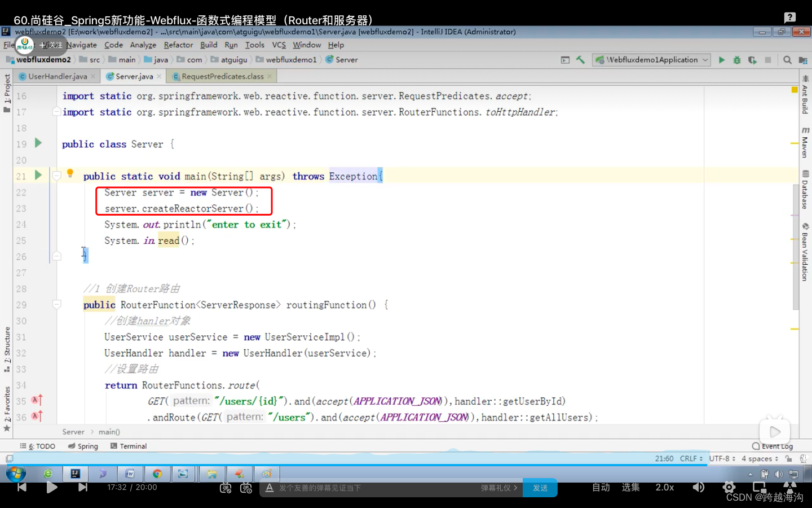The width and height of the screenshot is (812, 508).
Task: Click the Run with Coverage shield icon
Action: tap(752, 60)
